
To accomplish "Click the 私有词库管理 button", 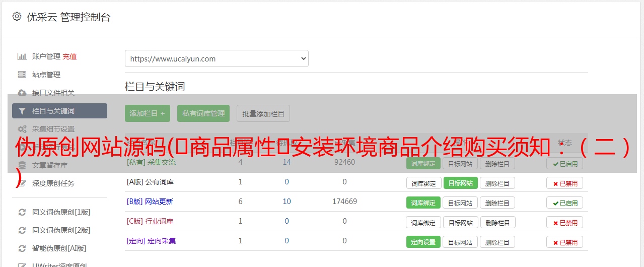I will click(203, 113).
